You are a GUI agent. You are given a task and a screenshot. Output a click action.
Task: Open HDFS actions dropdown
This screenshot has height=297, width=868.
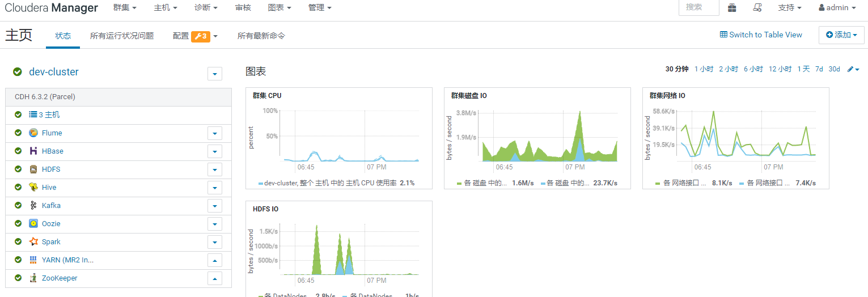tap(215, 169)
